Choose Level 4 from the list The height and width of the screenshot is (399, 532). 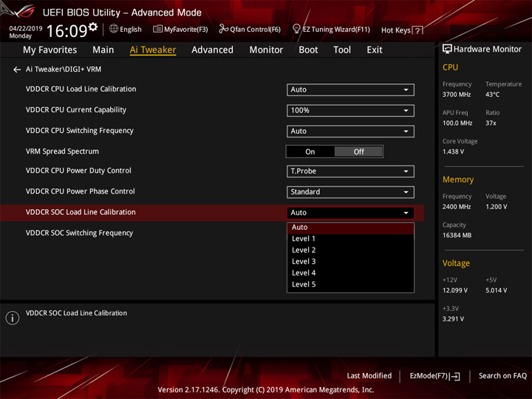(350, 273)
